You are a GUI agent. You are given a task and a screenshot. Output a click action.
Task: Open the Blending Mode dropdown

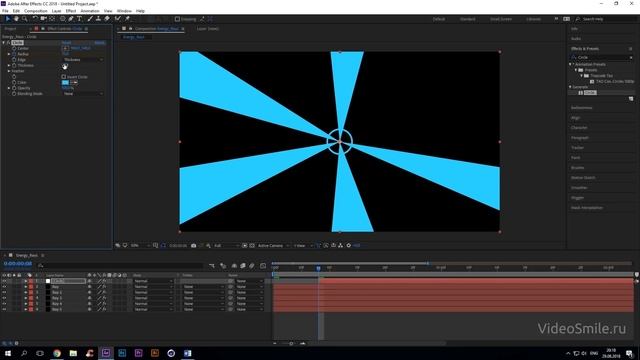tap(83, 94)
